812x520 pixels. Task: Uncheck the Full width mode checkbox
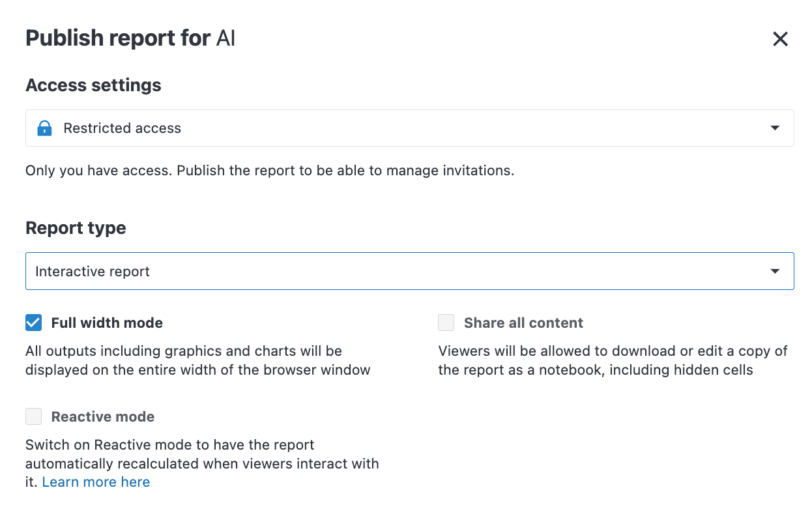coord(33,322)
